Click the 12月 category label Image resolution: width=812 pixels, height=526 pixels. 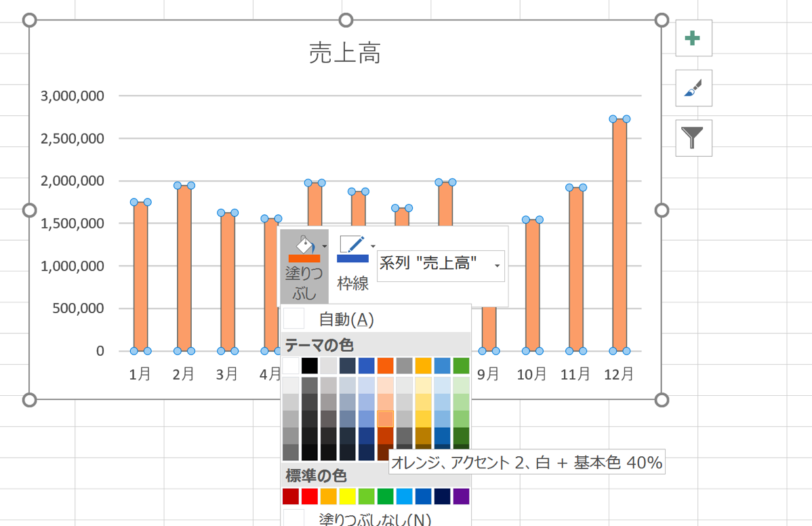coord(619,373)
